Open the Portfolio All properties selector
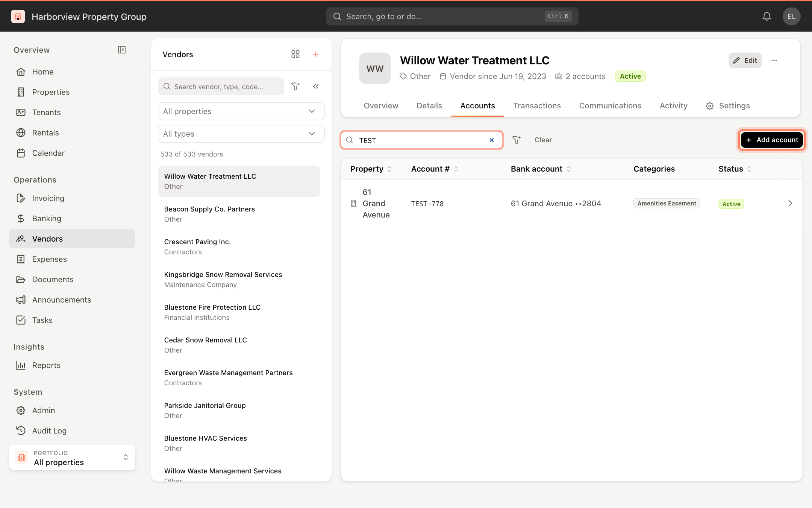 [x=72, y=458]
